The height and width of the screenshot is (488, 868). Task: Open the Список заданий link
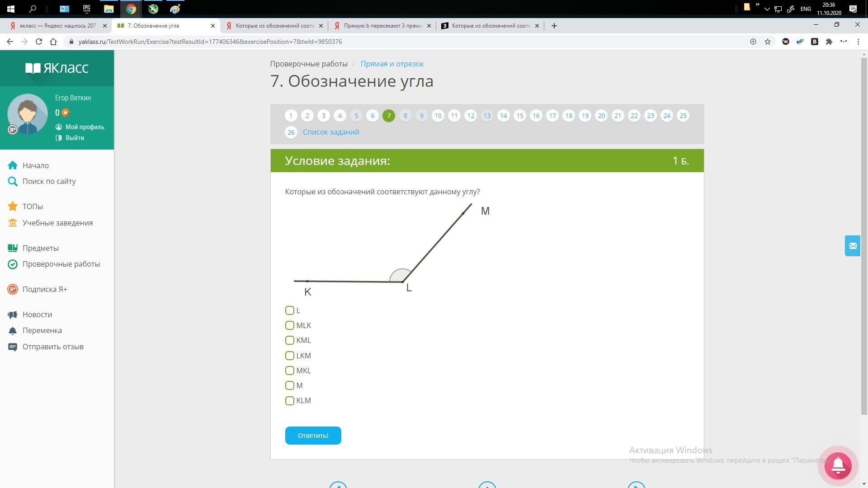(x=331, y=132)
